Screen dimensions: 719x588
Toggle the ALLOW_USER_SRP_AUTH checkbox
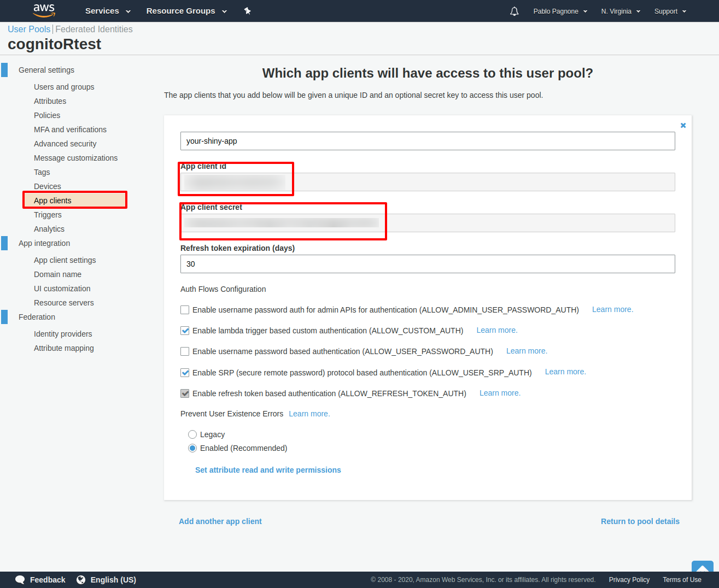point(185,373)
